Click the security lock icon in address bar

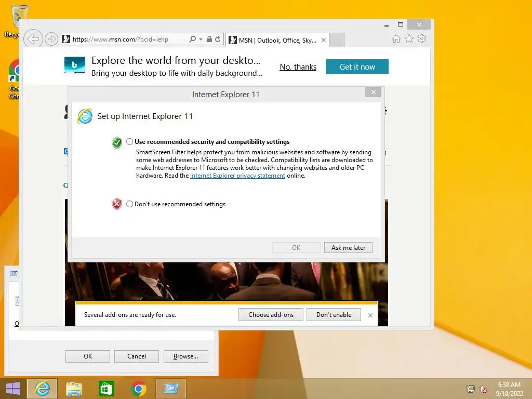click(x=209, y=39)
